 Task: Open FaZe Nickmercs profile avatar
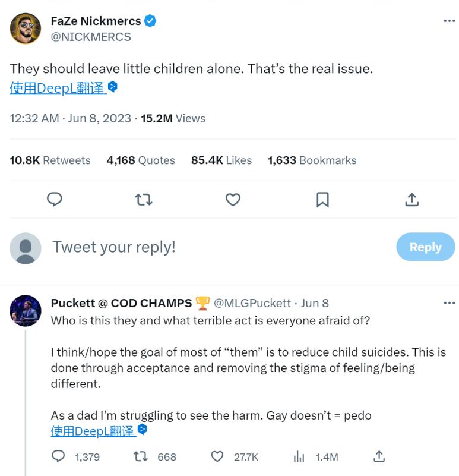[26, 29]
